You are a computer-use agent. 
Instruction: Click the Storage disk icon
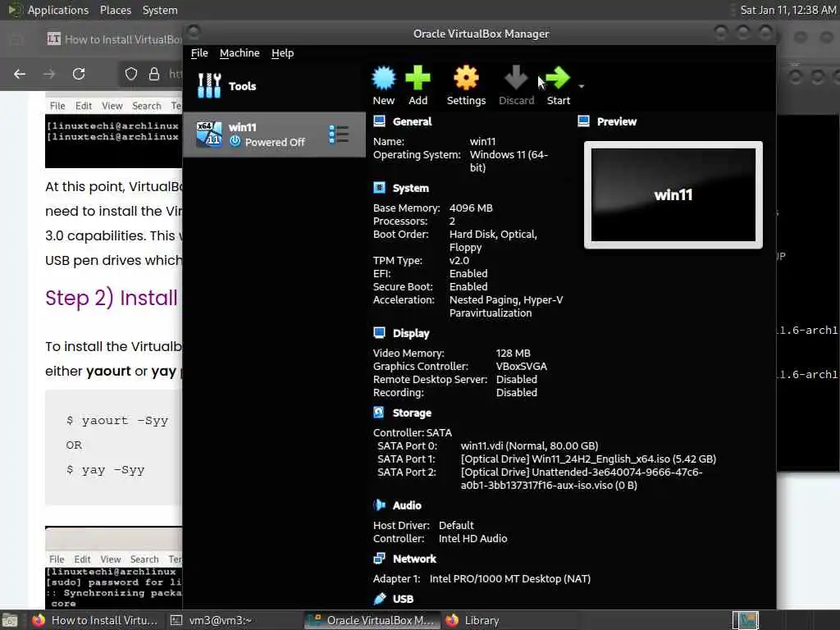click(379, 412)
